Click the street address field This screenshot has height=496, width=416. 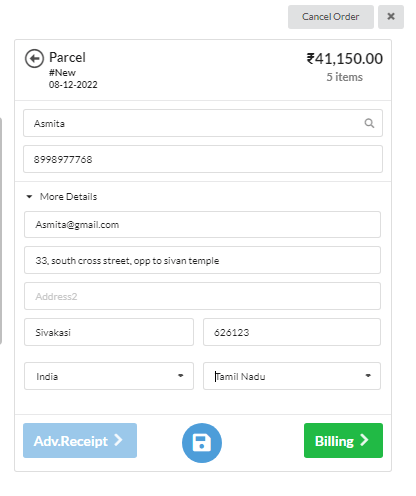click(x=202, y=260)
